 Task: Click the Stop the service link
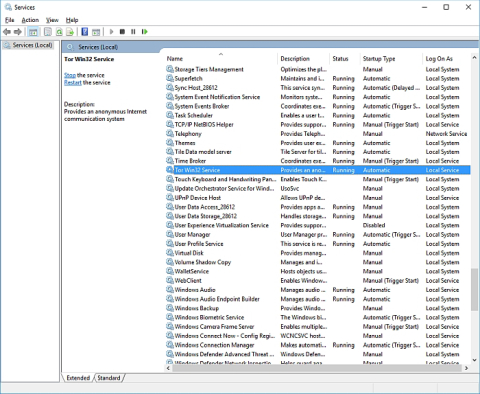(x=70, y=75)
